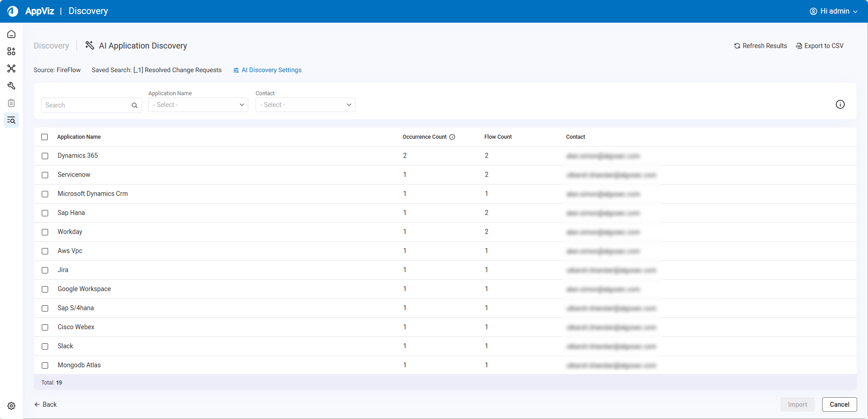
Task: Click into the Search input field
Action: (86, 105)
